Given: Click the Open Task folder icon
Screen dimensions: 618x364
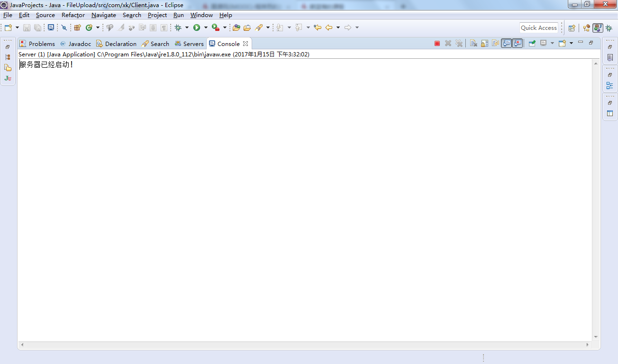Looking at the screenshot, I should [x=247, y=27].
